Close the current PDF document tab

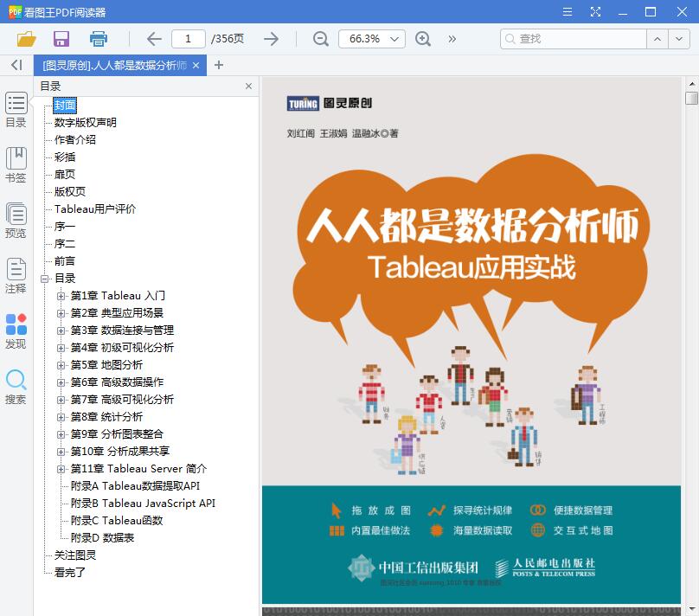pyautogui.click(x=196, y=66)
